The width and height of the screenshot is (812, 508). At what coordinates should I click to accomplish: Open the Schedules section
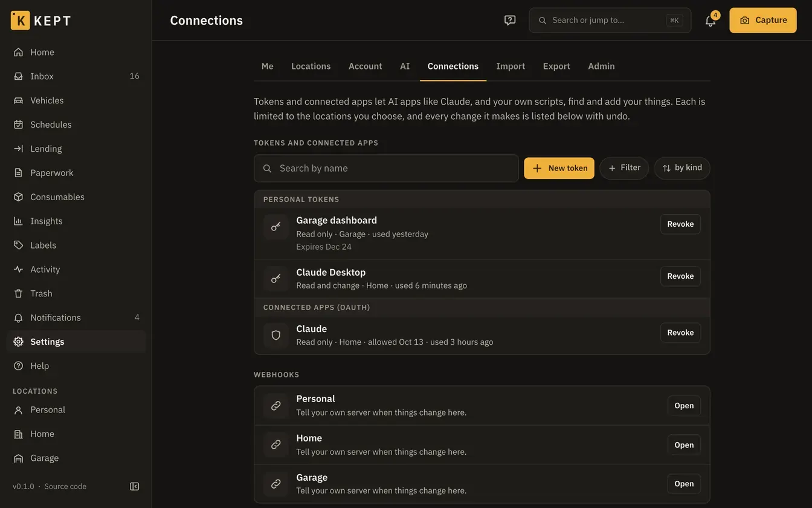click(x=76, y=125)
